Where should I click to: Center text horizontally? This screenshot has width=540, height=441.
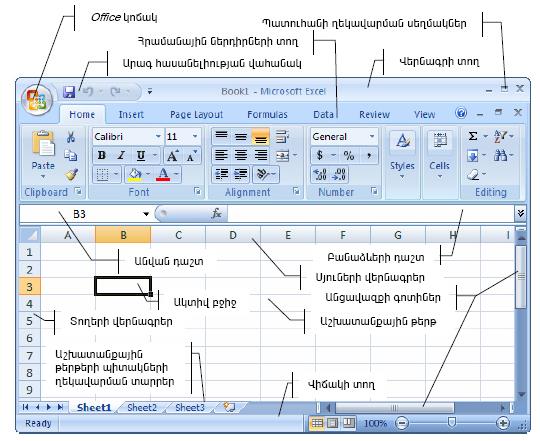pos(241,155)
